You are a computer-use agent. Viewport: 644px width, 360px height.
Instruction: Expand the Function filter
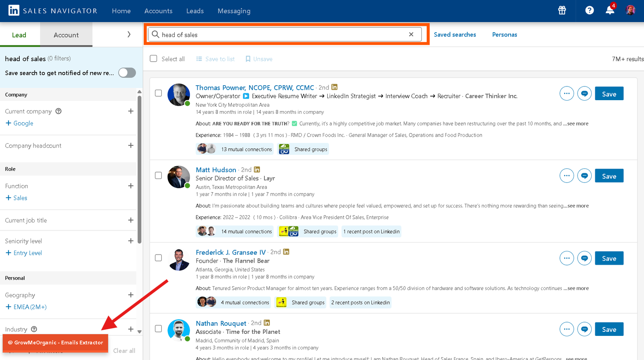click(130, 186)
